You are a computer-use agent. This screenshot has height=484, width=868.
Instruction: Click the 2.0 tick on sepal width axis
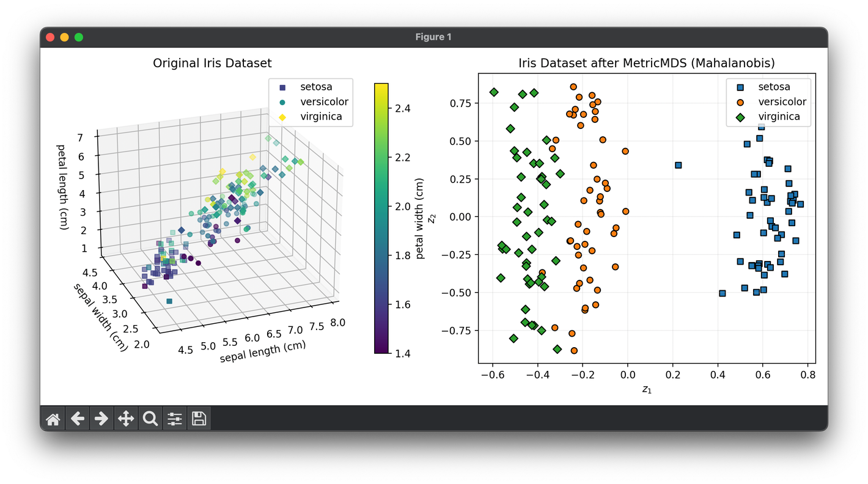pos(141,344)
